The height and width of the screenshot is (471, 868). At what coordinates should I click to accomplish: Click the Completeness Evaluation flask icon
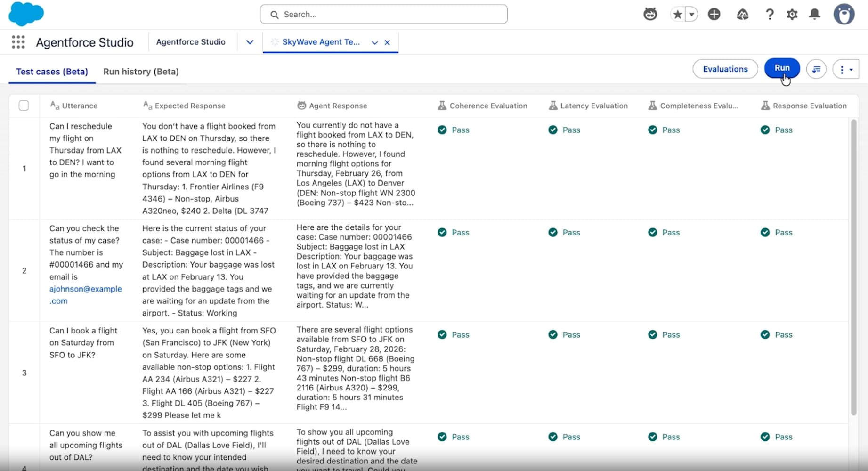652,106
